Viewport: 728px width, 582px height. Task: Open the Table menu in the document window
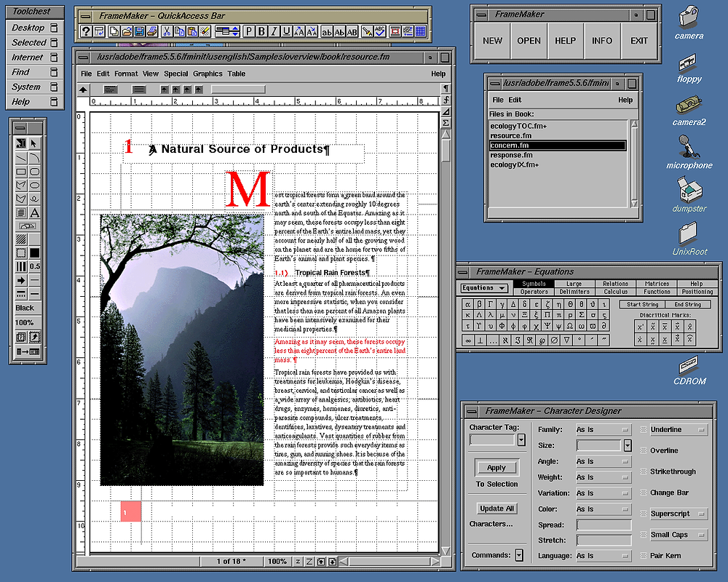(237, 73)
